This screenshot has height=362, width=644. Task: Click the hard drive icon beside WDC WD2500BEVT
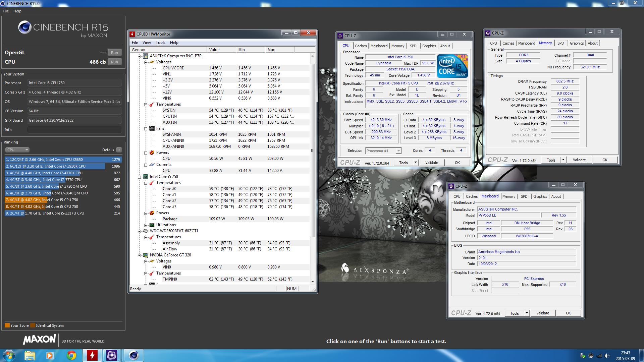146,231
